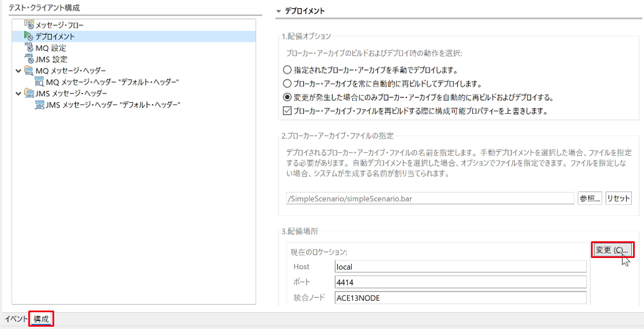The width and height of the screenshot is (644, 329).
Task: Toggle overwrite configurable properties checkbox
Action: coord(288,111)
